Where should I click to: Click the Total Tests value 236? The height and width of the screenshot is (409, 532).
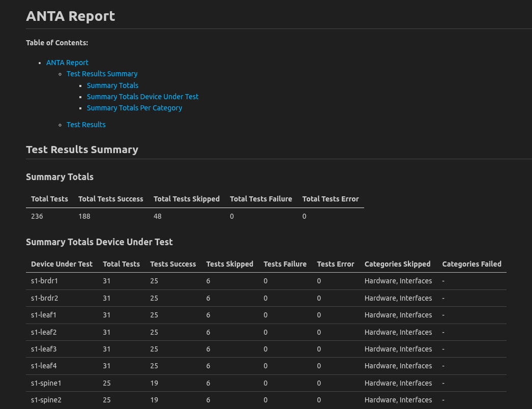coord(37,216)
